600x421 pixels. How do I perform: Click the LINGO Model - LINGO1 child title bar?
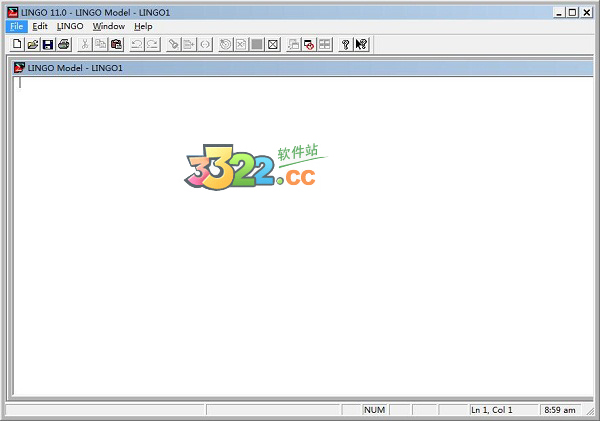point(303,68)
